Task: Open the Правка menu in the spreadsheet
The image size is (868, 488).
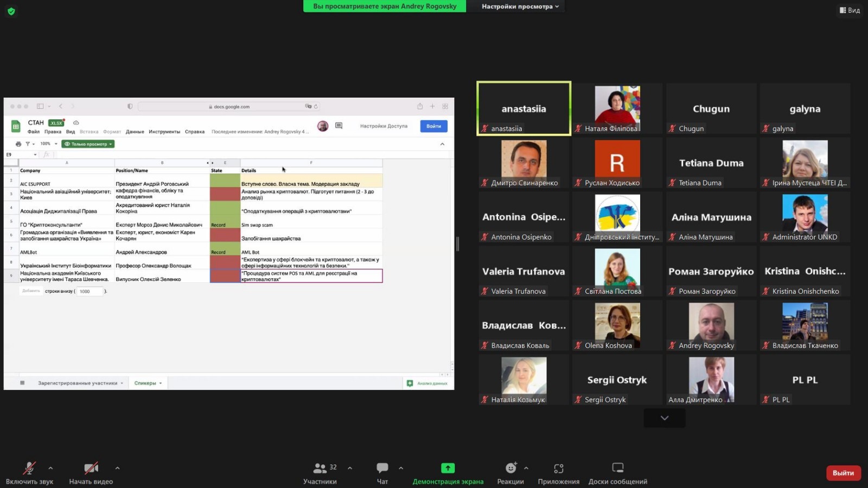Action: (53, 132)
